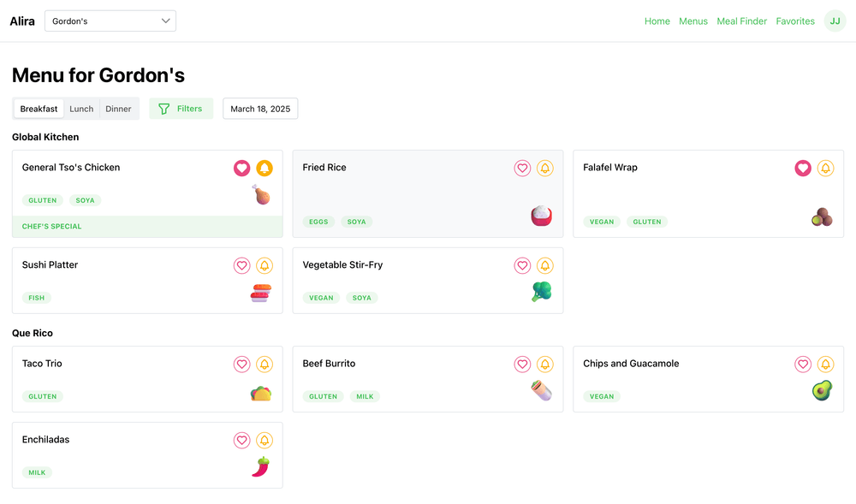
Task: Open the Menus navigation item
Action: coord(693,21)
